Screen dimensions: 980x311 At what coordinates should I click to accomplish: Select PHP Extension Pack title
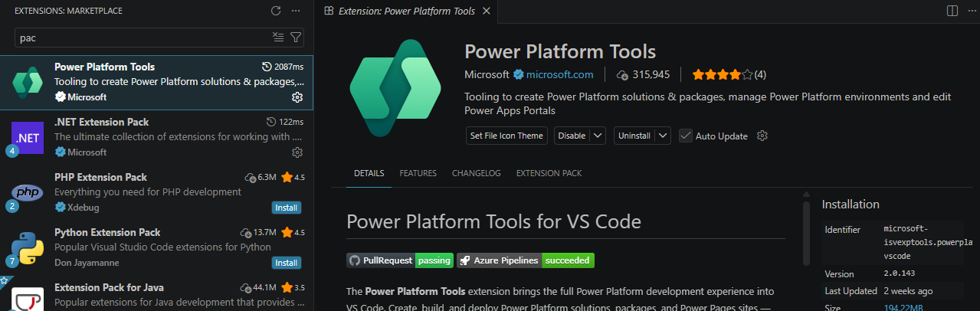[x=100, y=177]
